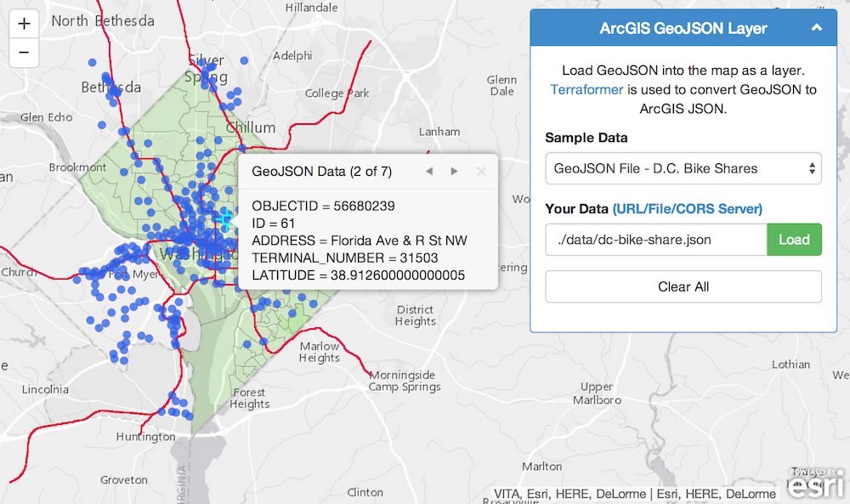Show previous feature in GeoJSON popup
The height and width of the screenshot is (504, 850).
[429, 171]
